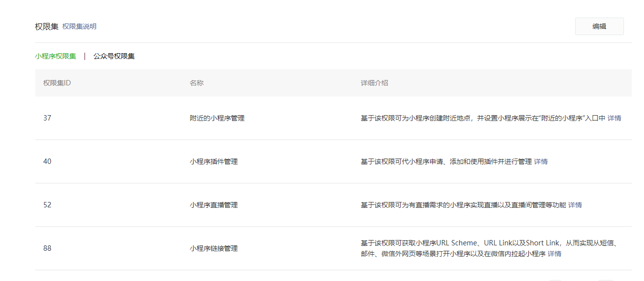Switch to 公众号权限集 tab
The height and width of the screenshot is (281, 644).
pos(114,56)
